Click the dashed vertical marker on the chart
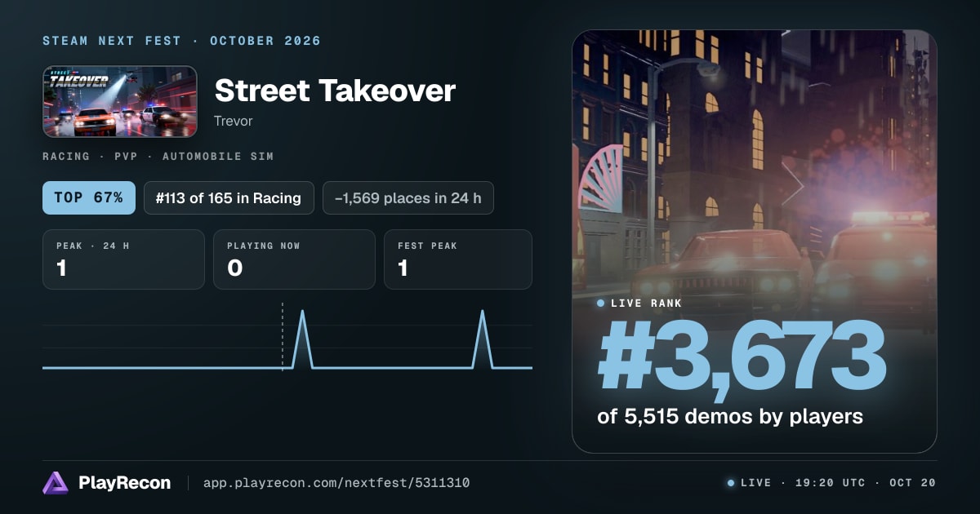The image size is (980, 514). pos(283,337)
